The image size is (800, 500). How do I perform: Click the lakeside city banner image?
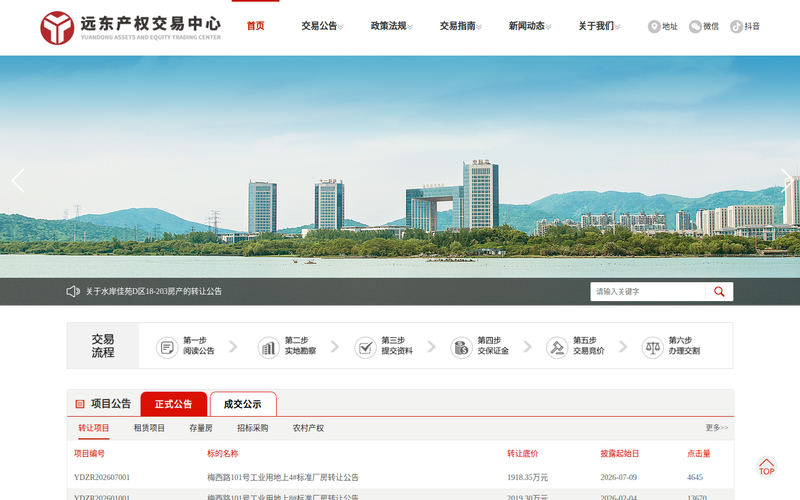[x=400, y=167]
